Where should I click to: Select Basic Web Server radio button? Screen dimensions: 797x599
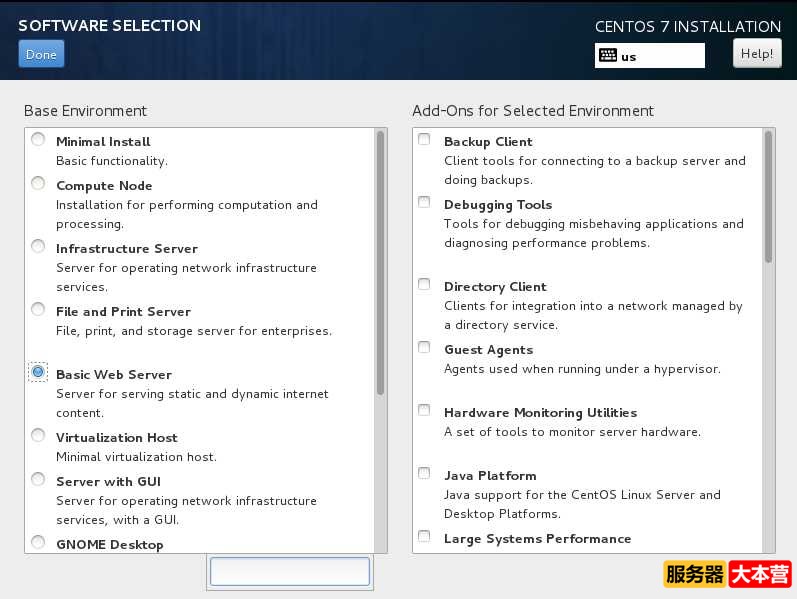(x=38, y=372)
